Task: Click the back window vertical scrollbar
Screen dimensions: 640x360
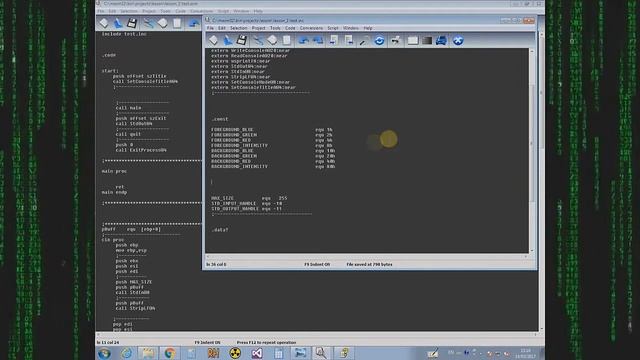Action: pos(542,182)
